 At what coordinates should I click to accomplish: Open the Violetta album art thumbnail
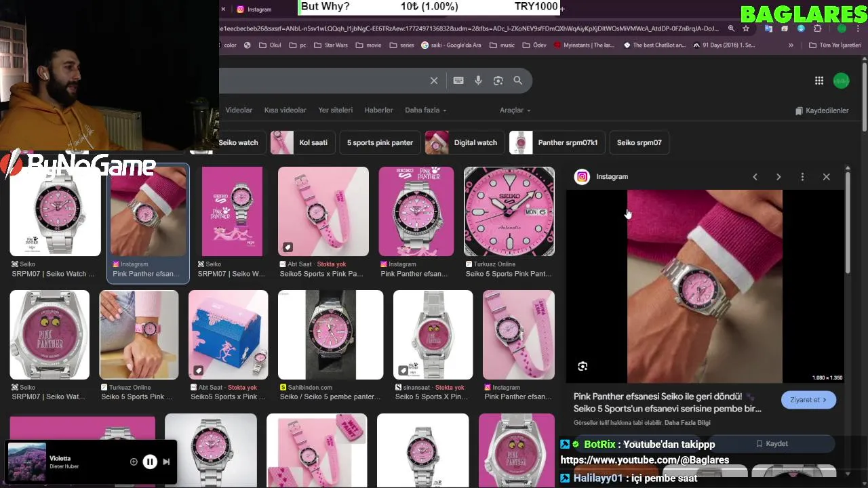(27, 462)
